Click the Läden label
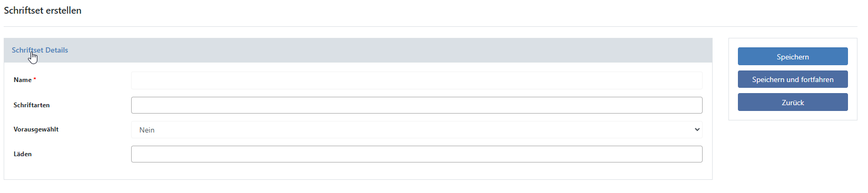This screenshot has height=193, width=868. pos(23,154)
